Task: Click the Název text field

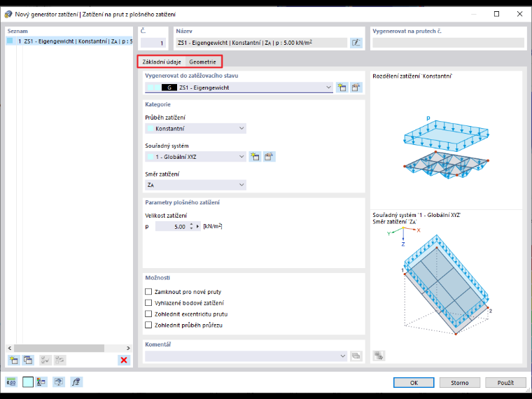Action: tap(261, 43)
